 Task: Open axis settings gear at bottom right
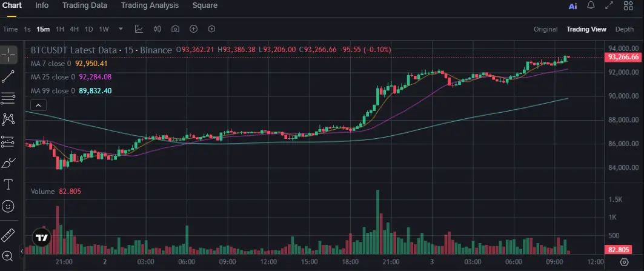click(624, 262)
